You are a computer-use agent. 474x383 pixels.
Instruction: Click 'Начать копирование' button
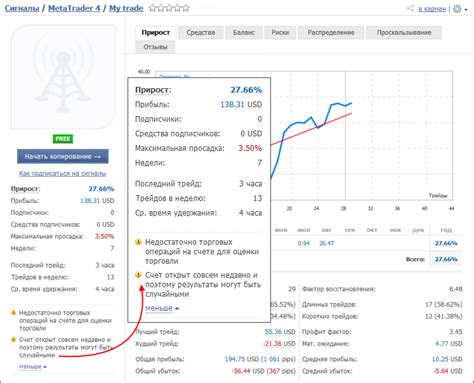point(63,156)
